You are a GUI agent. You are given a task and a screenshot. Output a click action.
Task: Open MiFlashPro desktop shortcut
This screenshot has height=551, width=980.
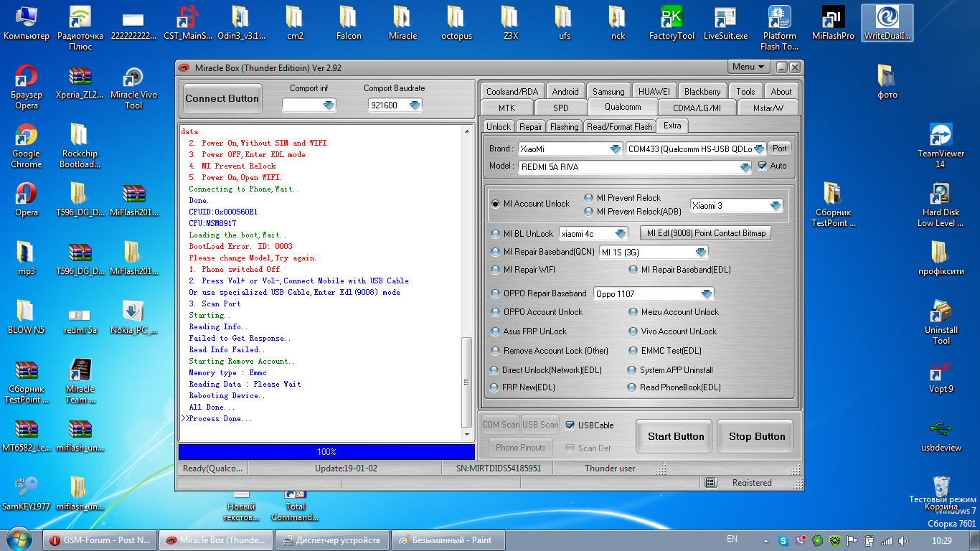[833, 22]
